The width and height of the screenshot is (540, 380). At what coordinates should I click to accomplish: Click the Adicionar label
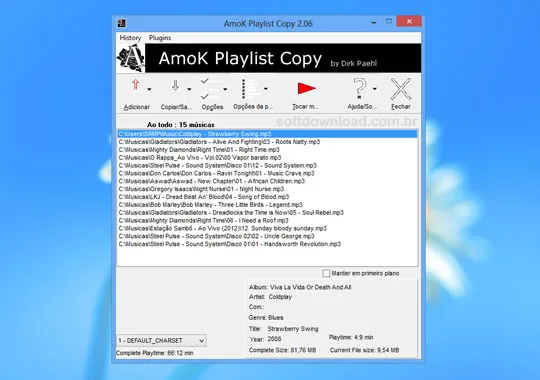tap(136, 107)
